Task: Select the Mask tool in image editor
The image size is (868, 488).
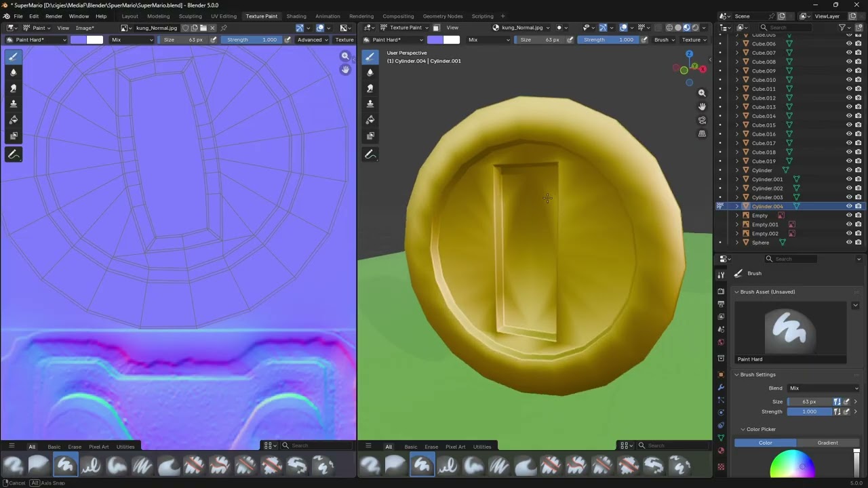Action: [x=14, y=136]
